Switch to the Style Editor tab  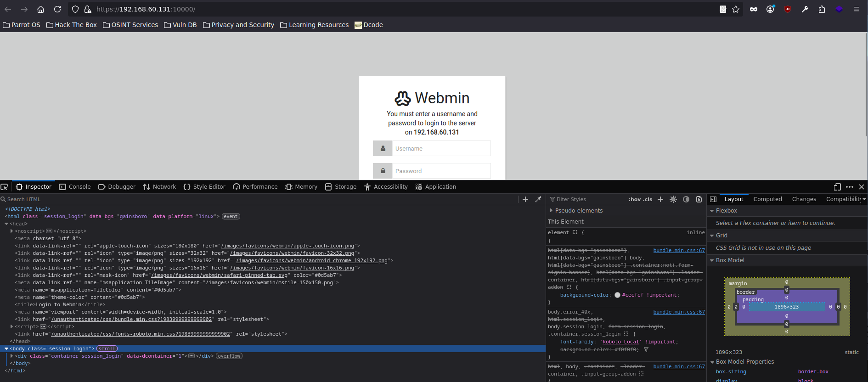(204, 187)
